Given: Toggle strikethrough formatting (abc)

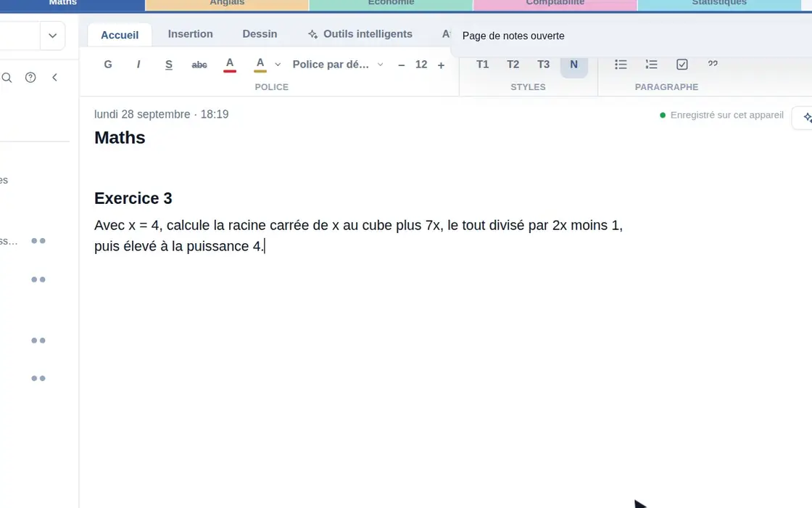Looking at the screenshot, I should tap(199, 65).
